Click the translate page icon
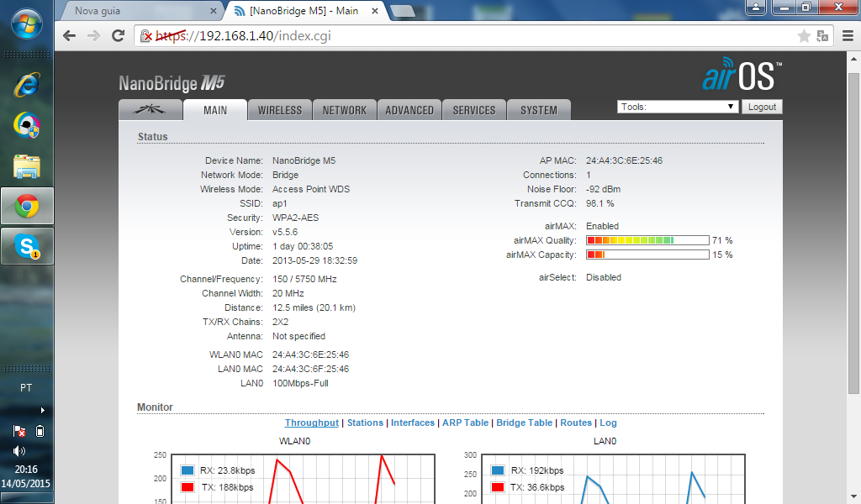This screenshot has height=504, width=861. pos(822,36)
